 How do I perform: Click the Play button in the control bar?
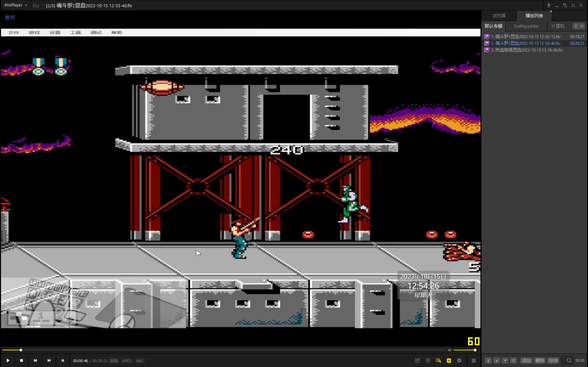point(8,360)
